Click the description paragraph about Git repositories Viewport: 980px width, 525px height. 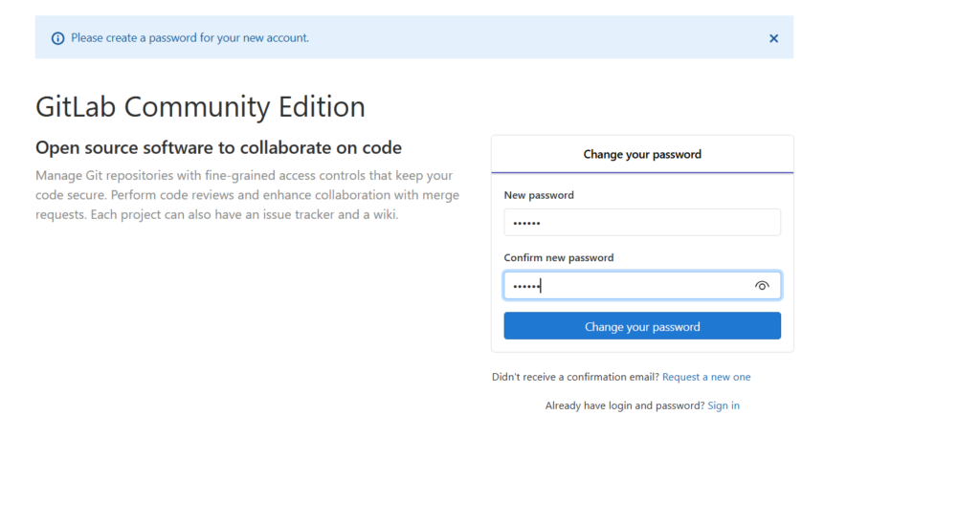(x=246, y=195)
